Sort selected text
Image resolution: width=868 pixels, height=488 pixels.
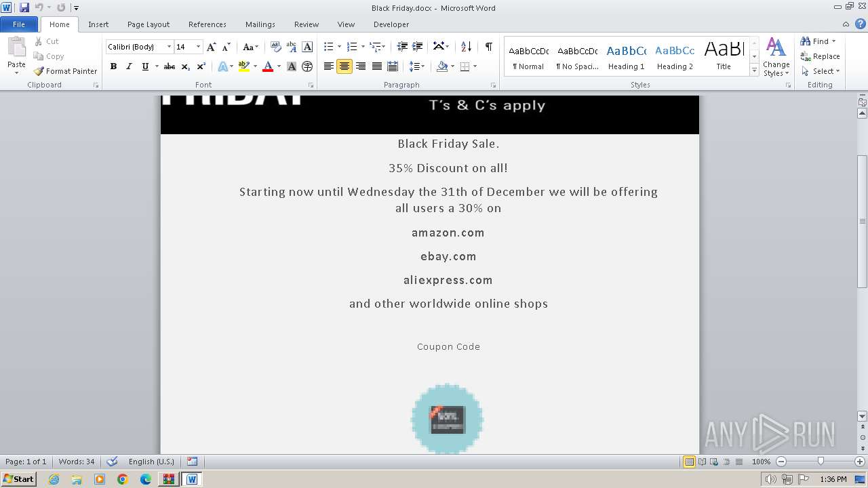click(466, 47)
